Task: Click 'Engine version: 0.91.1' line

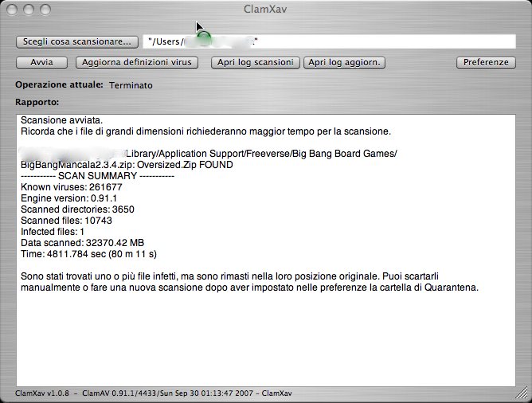Action: tap(68, 198)
